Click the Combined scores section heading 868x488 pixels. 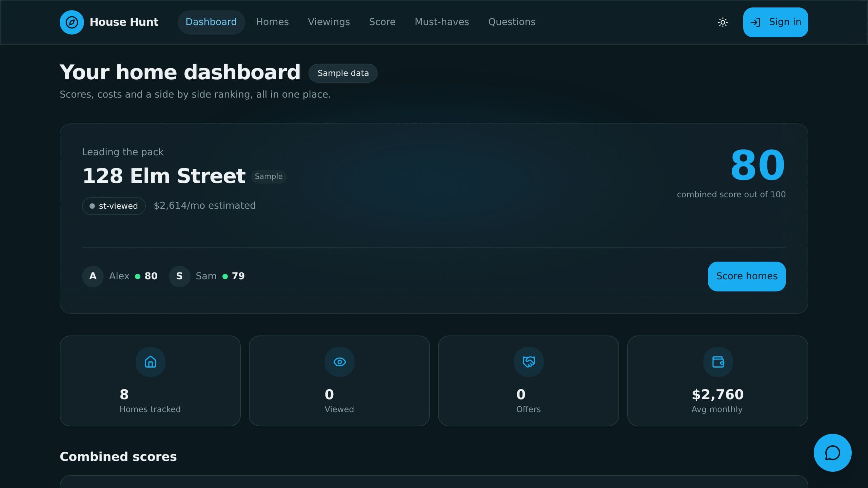[x=118, y=457]
